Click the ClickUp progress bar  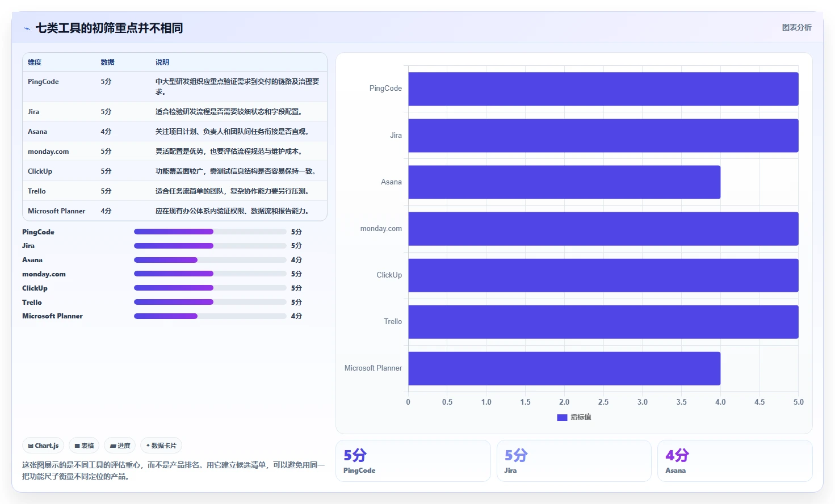(x=210, y=288)
